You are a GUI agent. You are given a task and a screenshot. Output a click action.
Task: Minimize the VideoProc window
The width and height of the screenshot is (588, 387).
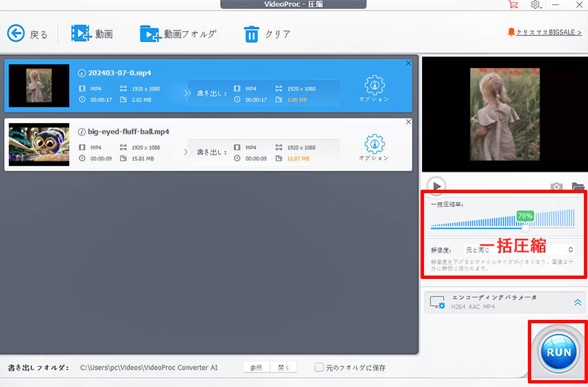[x=556, y=5]
